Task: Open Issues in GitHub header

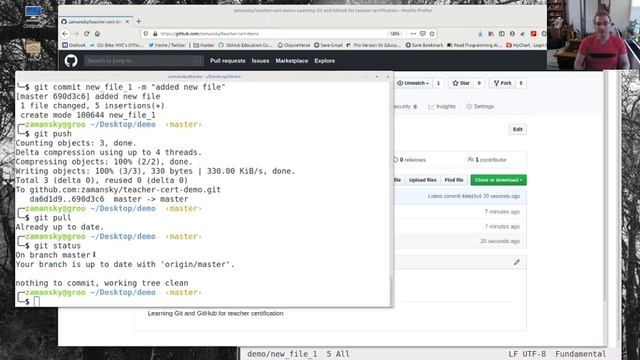Action: (260, 61)
